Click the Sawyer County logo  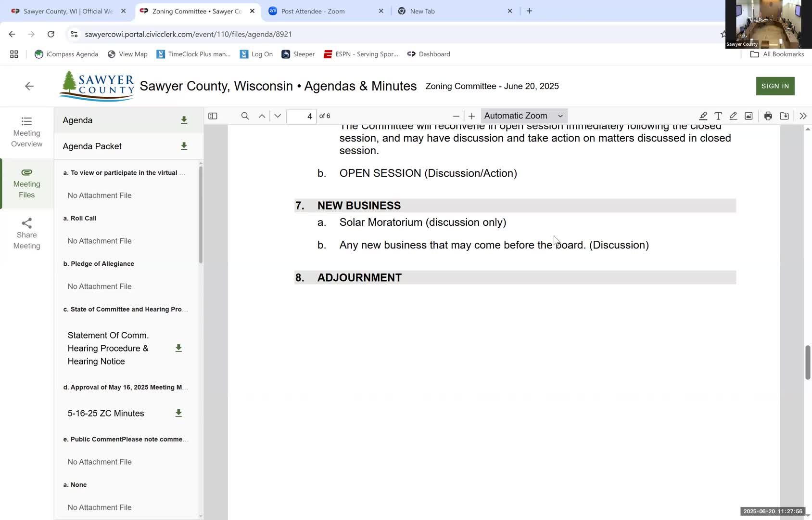point(97,86)
